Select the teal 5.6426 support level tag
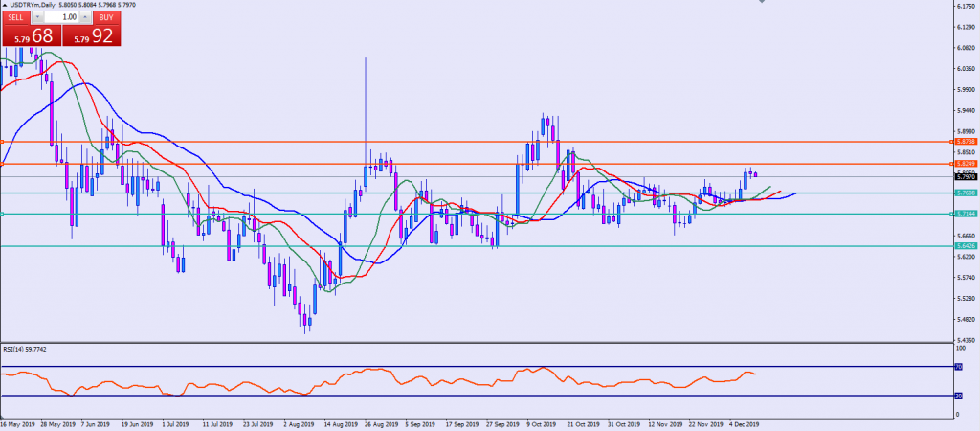The height and width of the screenshot is (431, 980). click(965, 246)
